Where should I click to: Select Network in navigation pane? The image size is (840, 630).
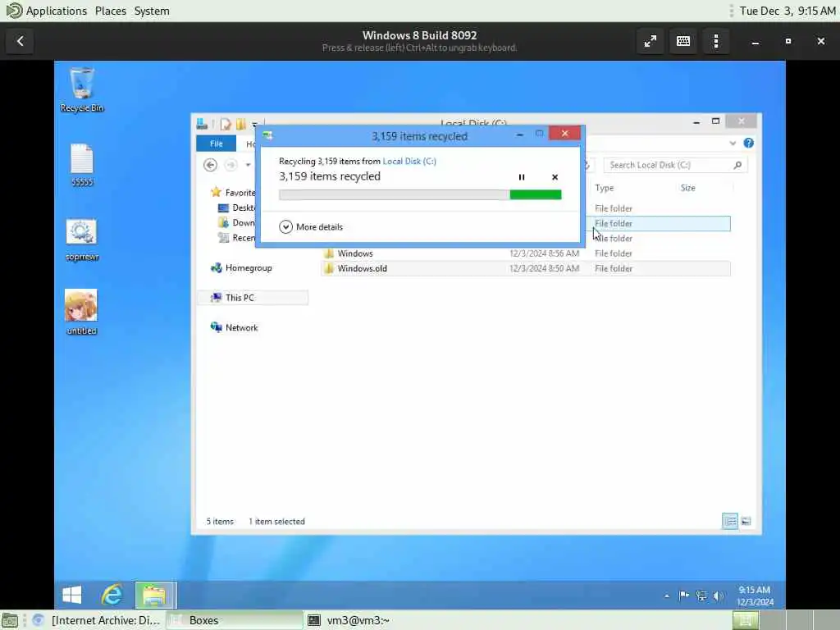[x=235, y=327]
